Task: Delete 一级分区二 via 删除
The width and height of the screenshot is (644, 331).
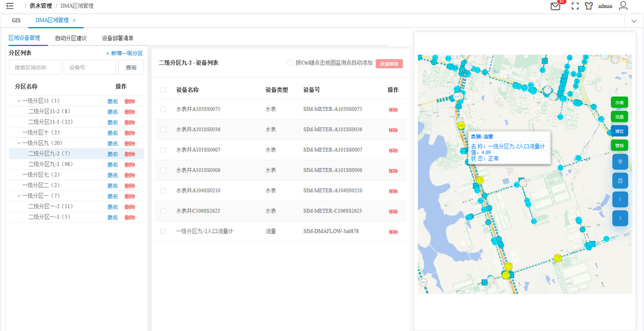Action: pos(130,186)
